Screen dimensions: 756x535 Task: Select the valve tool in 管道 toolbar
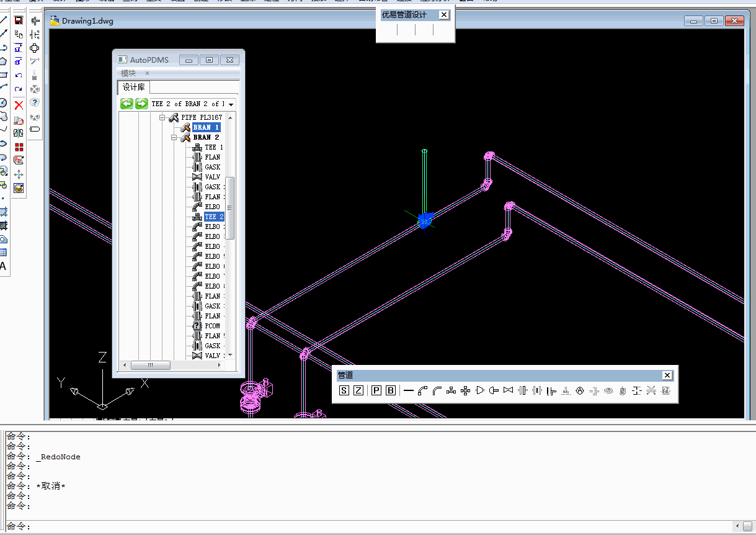pyautogui.click(x=509, y=390)
